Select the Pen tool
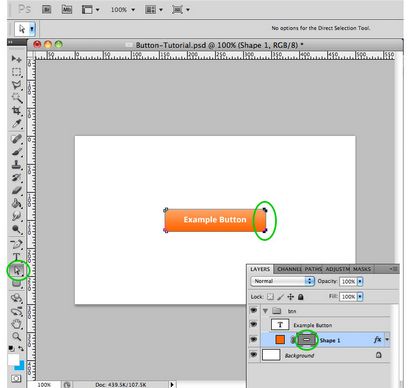 click(x=16, y=244)
